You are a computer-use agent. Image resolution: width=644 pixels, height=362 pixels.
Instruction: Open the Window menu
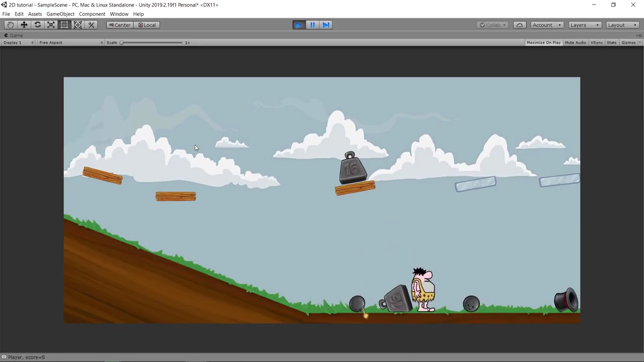(119, 14)
